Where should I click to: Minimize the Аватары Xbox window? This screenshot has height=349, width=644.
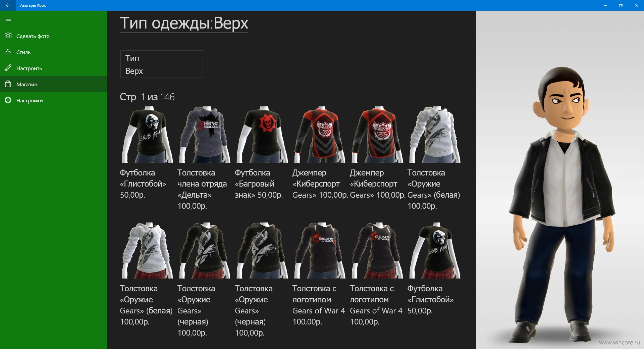click(605, 5)
